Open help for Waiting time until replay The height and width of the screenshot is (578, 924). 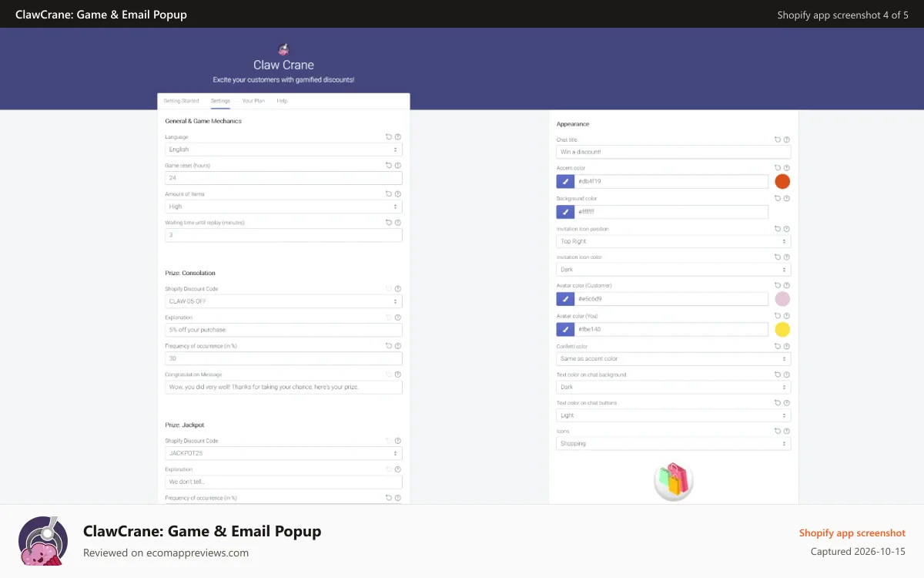398,222
